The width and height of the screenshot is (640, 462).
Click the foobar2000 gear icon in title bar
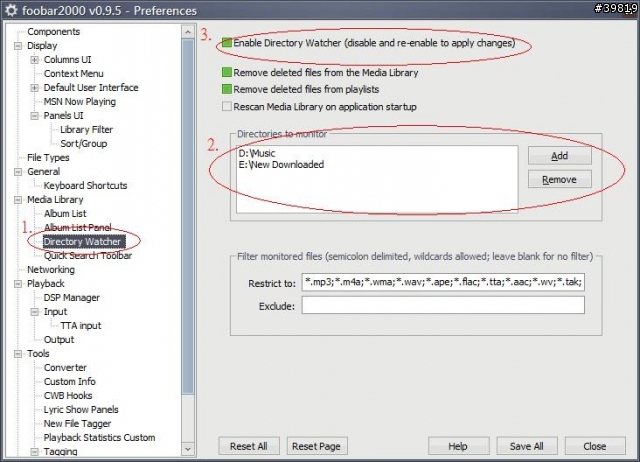11,10
